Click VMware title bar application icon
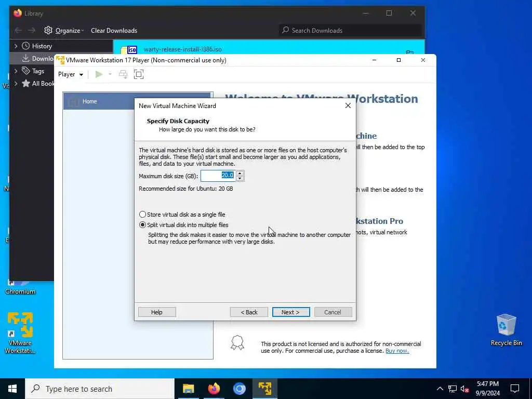Screen dimensions: 532x399 point(60,60)
